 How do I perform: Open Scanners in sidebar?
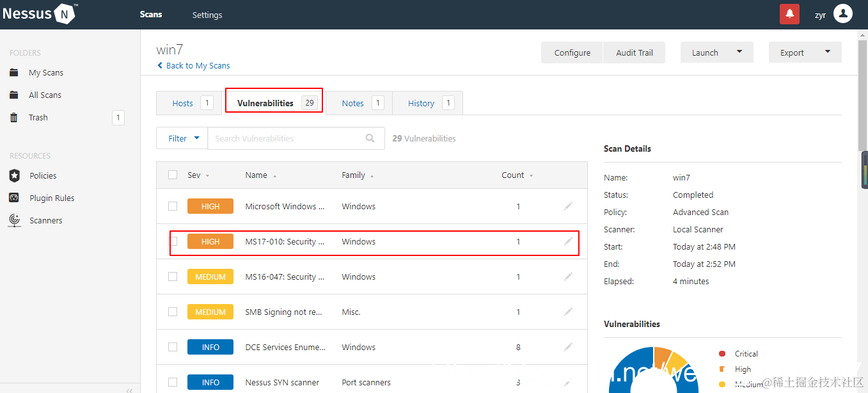[x=46, y=220]
